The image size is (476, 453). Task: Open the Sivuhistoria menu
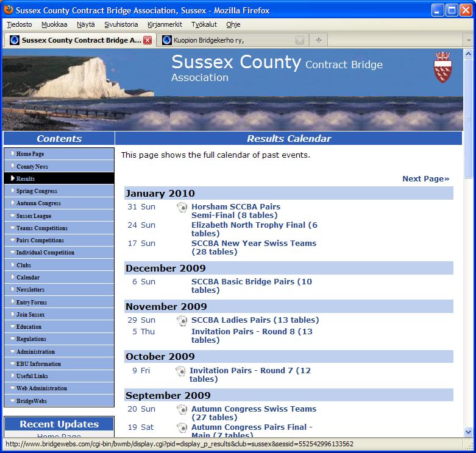[x=121, y=24]
